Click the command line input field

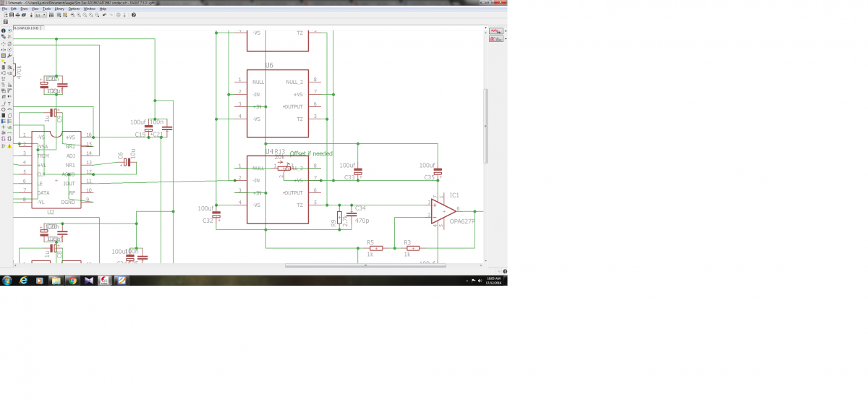click(x=264, y=27)
